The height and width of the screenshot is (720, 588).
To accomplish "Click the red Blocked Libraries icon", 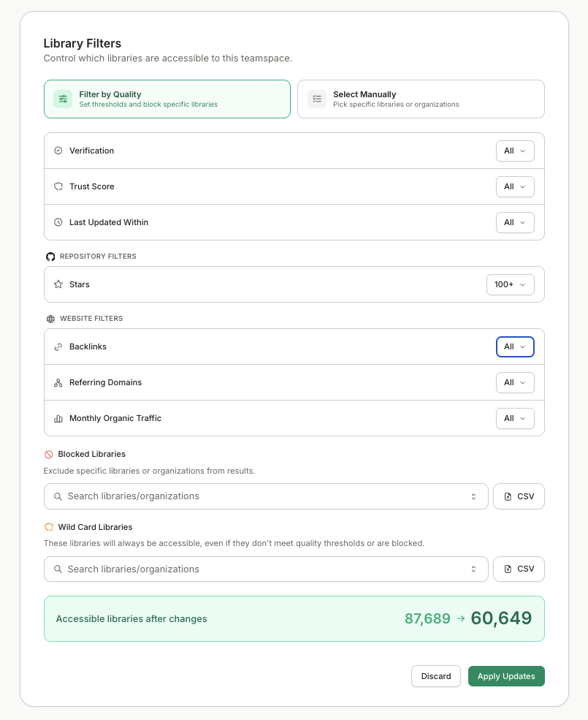I will 49,454.
